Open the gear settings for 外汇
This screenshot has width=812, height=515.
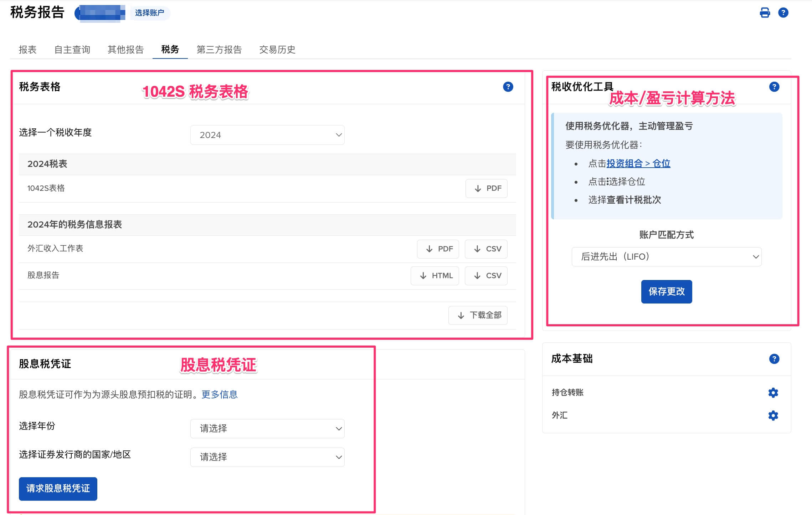click(x=773, y=415)
